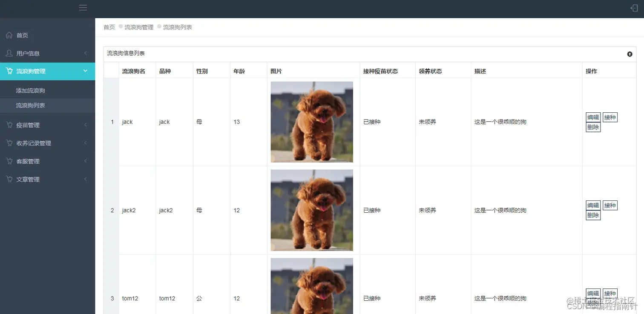This screenshot has width=644, height=314.
Task: Click 接种 button for jack2 row
Action: 610,205
